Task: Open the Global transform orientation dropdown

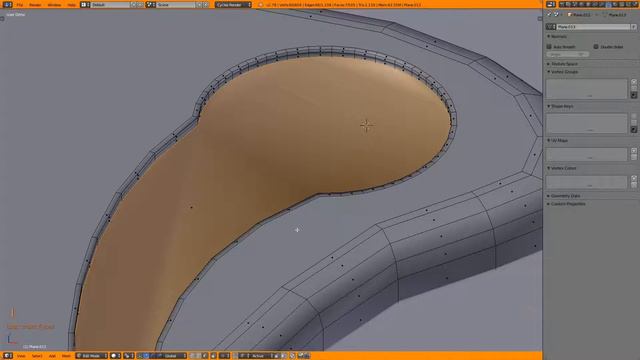Action: 175,356
